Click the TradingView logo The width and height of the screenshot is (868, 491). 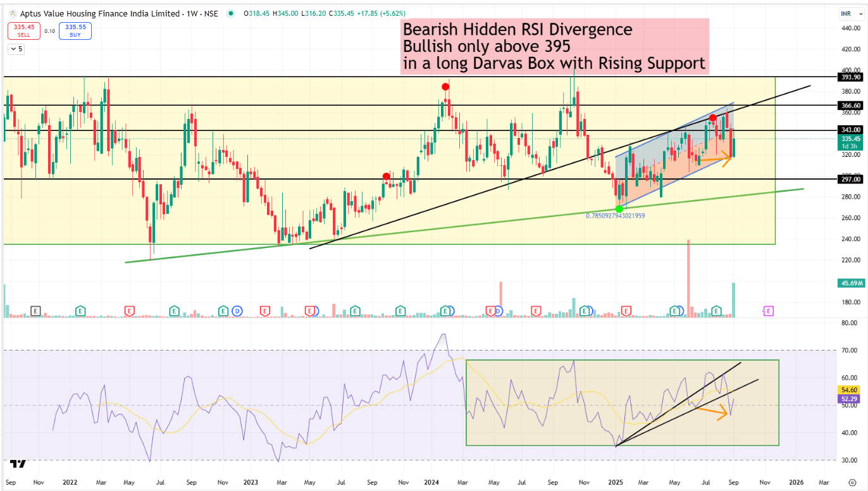pos(18,463)
